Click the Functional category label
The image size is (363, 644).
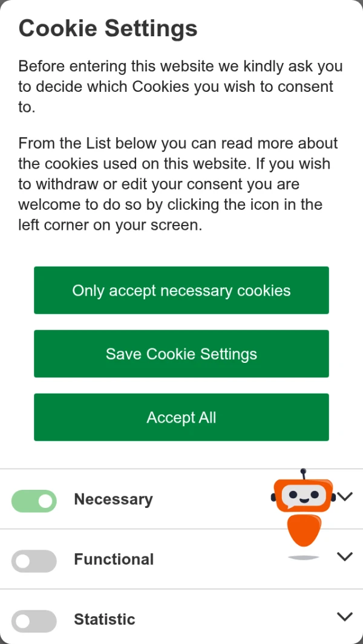tap(114, 559)
